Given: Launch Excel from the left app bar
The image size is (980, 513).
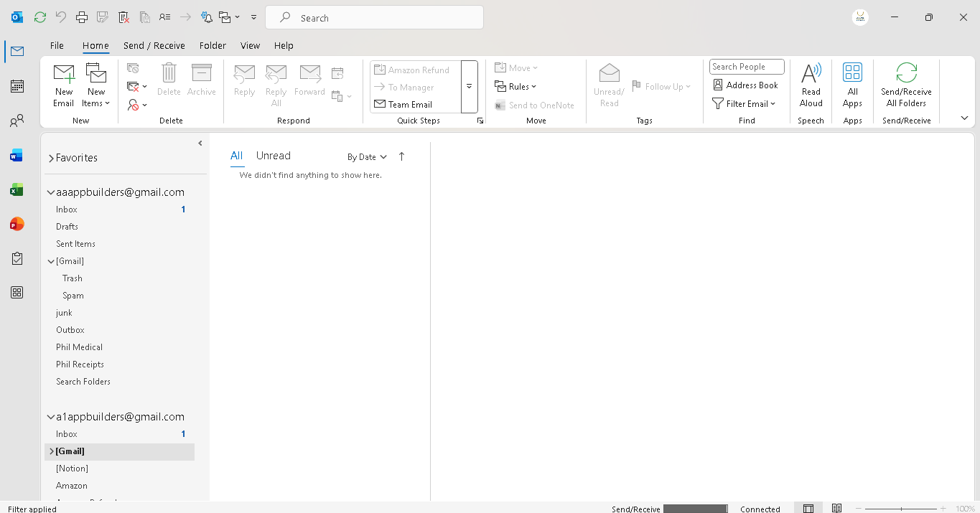Looking at the screenshot, I should click(17, 190).
